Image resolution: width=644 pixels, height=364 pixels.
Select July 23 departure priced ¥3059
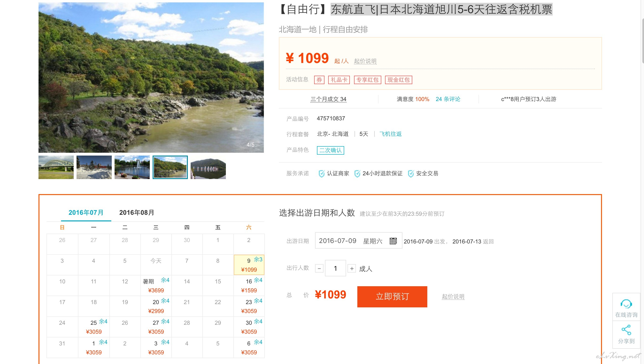pyautogui.click(x=249, y=306)
